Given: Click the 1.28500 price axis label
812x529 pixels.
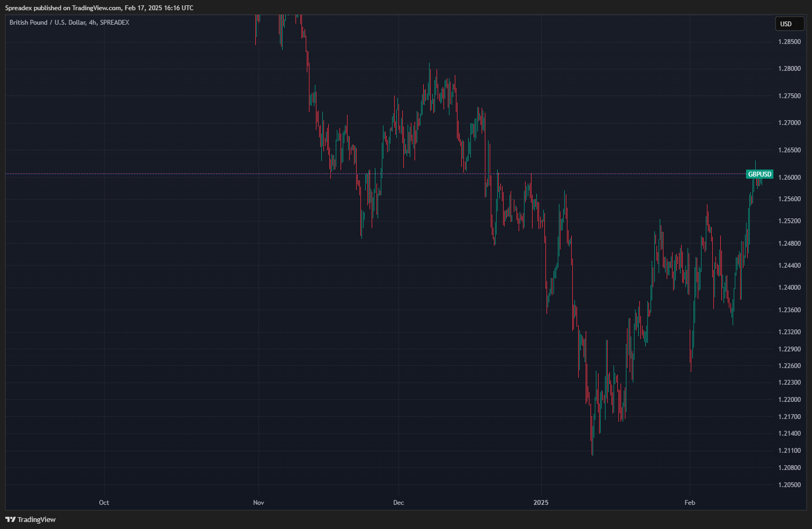Looking at the screenshot, I should coord(789,42).
